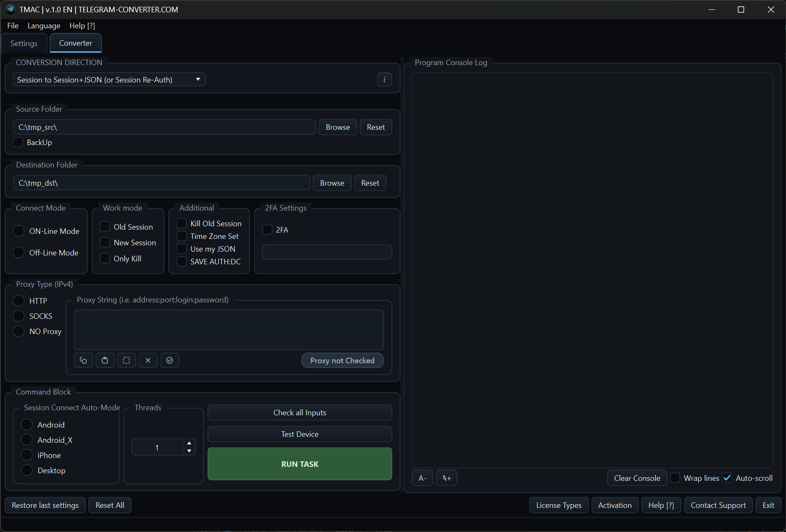Click the Source Folder path field
Image resolution: width=786 pixels, height=532 pixels.
(164, 127)
